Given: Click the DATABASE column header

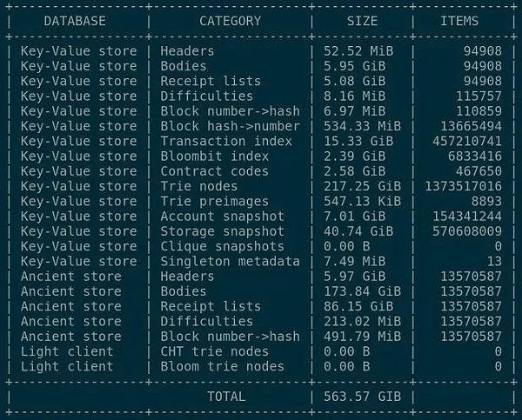Looking at the screenshot, I should tap(74, 21).
